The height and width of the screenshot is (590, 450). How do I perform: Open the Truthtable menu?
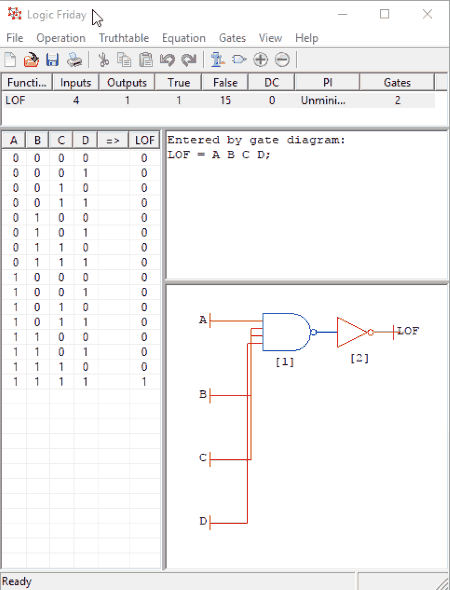click(x=124, y=38)
